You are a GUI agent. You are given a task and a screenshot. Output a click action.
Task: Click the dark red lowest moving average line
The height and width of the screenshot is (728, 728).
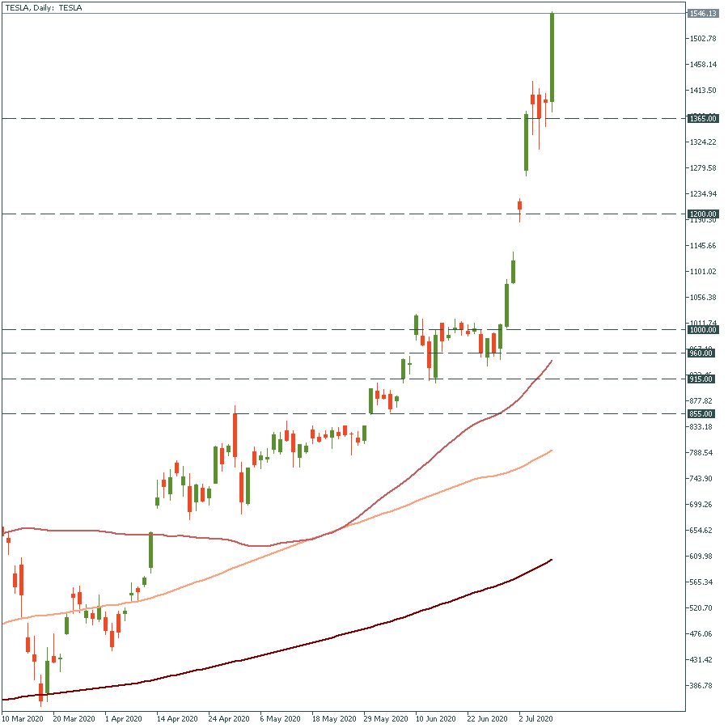click(324, 641)
